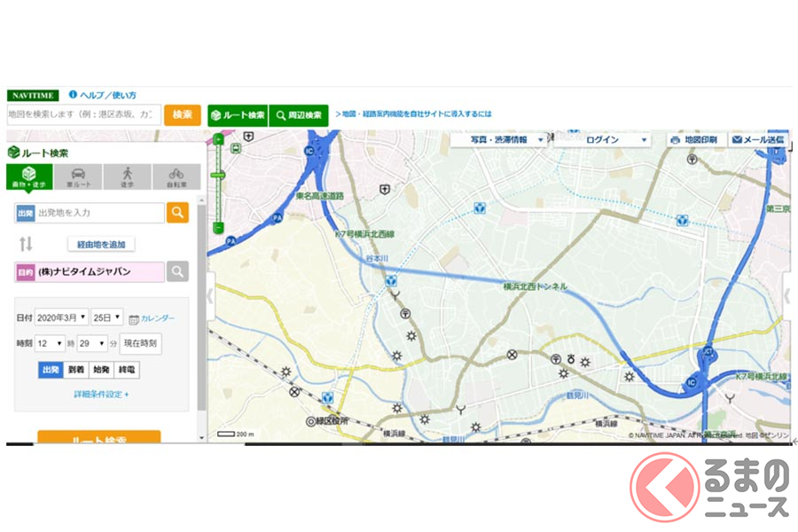Select the 終電 last train option

(x=127, y=370)
